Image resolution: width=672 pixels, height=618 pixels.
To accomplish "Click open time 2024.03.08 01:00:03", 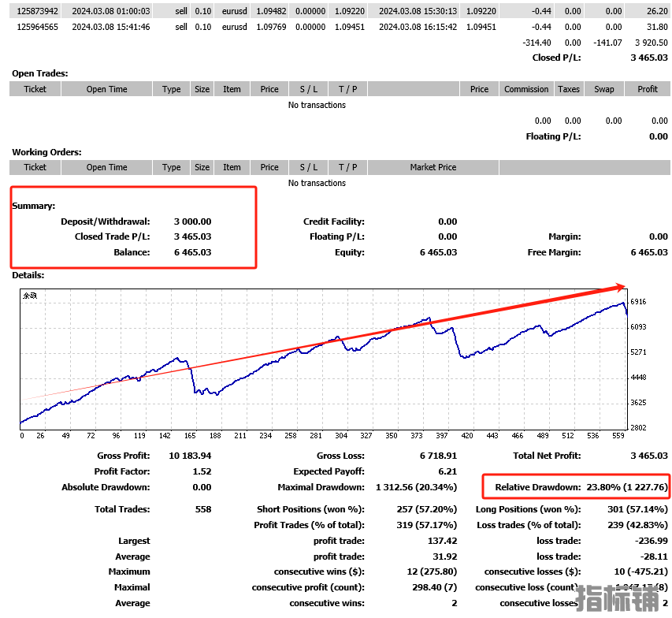I will pos(111,11).
